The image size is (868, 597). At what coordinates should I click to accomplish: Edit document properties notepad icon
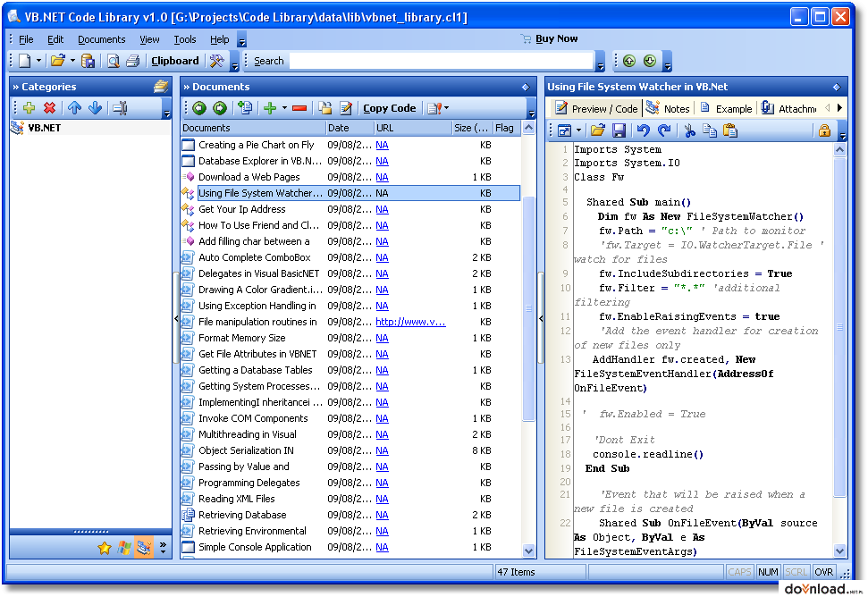coord(346,108)
